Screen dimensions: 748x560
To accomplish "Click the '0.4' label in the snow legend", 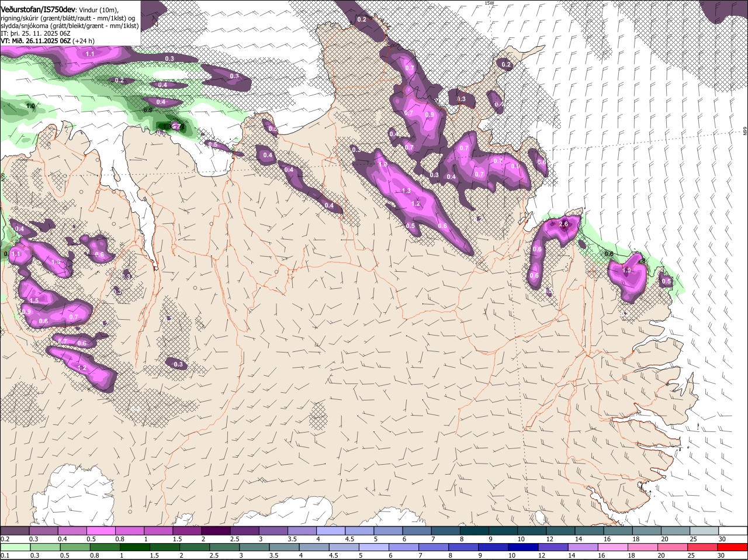I will (63, 538).
